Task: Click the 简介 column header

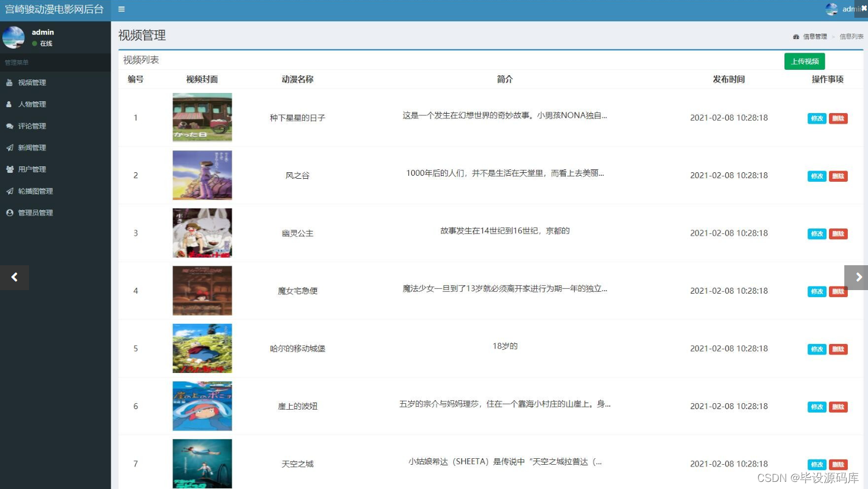Action: (x=505, y=79)
